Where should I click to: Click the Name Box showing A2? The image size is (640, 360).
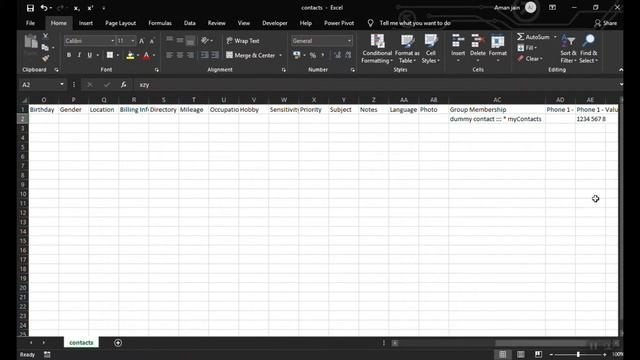point(42,84)
